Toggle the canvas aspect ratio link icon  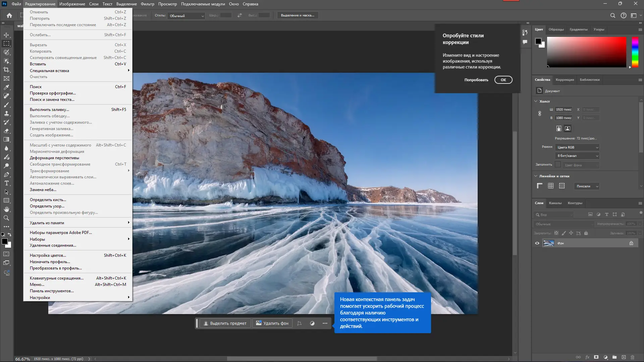click(540, 114)
